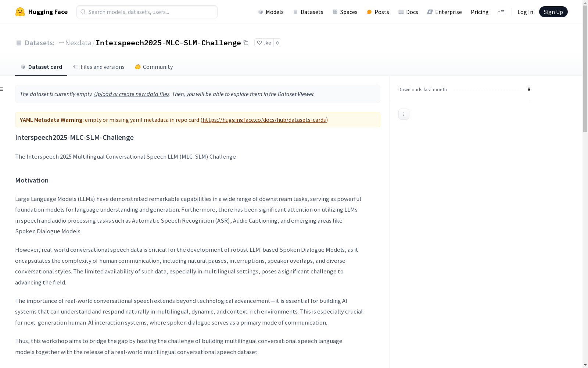Click the Sign Up button

[x=553, y=12]
